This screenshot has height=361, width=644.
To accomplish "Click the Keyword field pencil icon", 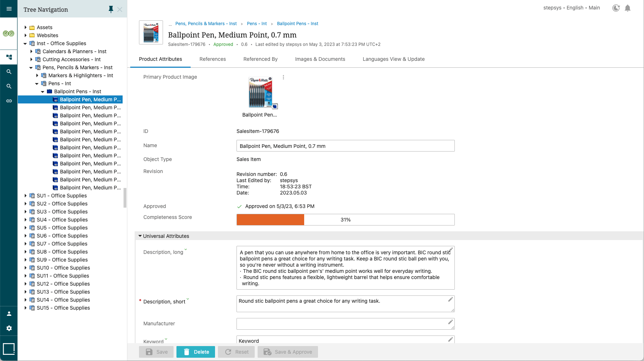I will (450, 340).
